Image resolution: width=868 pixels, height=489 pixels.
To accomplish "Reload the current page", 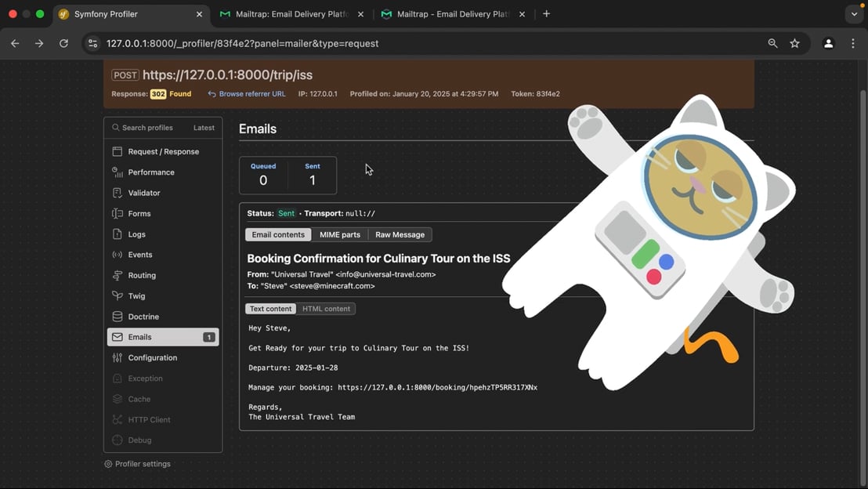I will (63, 44).
